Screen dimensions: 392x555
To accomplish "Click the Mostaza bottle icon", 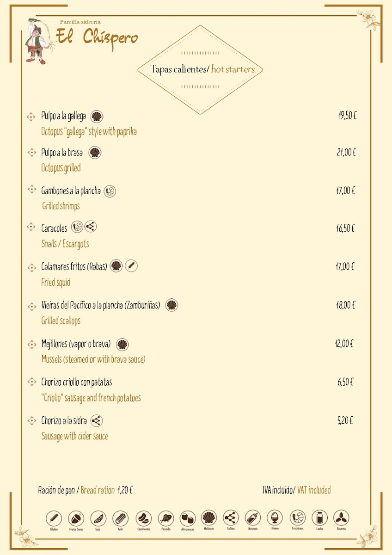I will pos(252,518).
